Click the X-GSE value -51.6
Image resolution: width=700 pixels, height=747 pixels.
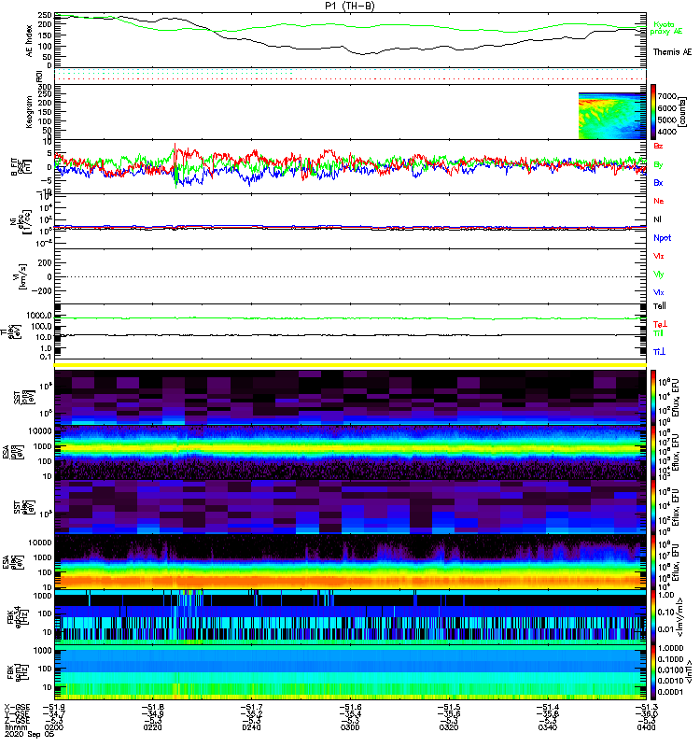(350, 708)
